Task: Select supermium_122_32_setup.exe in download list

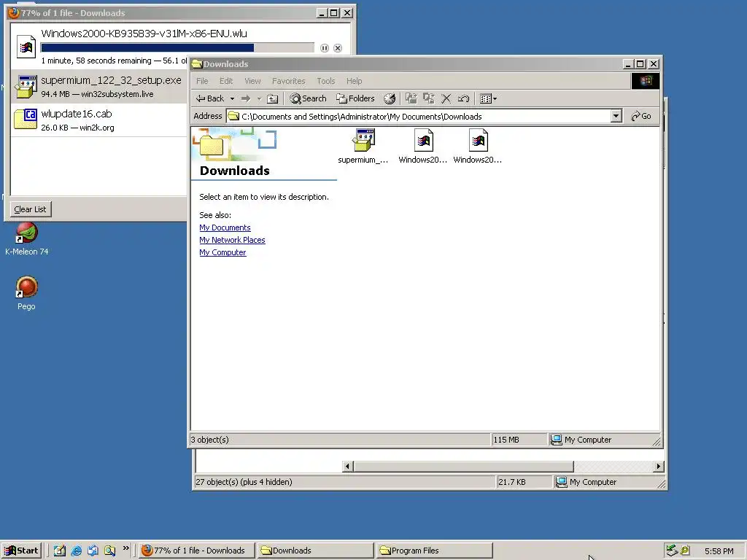Action: [x=99, y=86]
